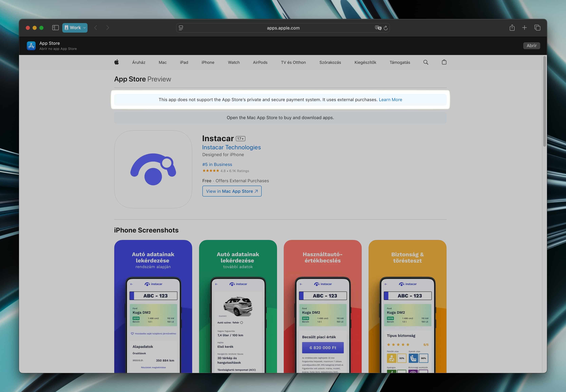Open the Kiegészítők menu item
The width and height of the screenshot is (566, 392).
tap(365, 62)
